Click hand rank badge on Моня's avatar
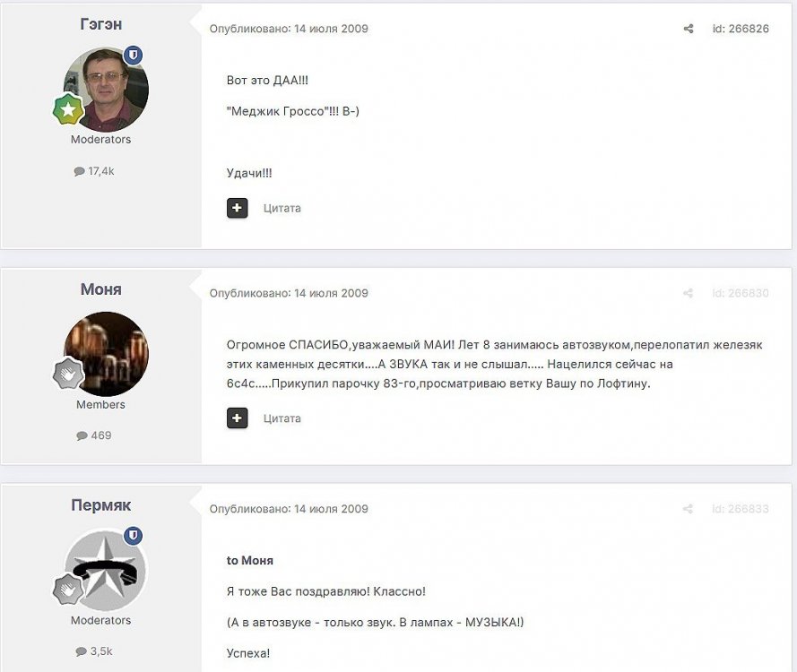The height and width of the screenshot is (672, 797). (68, 374)
